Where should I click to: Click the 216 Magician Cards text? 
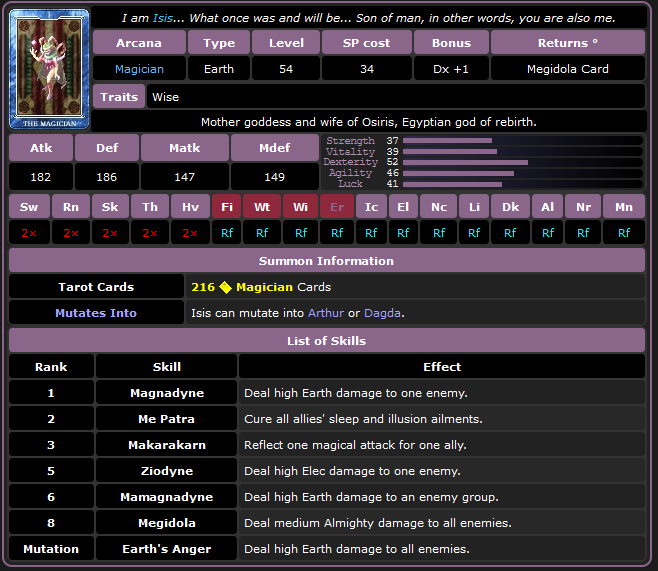tap(261, 287)
